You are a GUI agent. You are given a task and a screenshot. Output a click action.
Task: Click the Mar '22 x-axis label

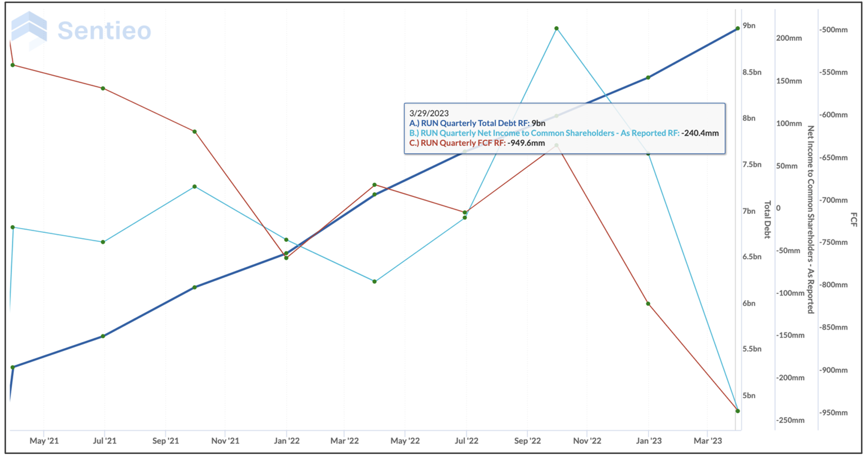[344, 441]
